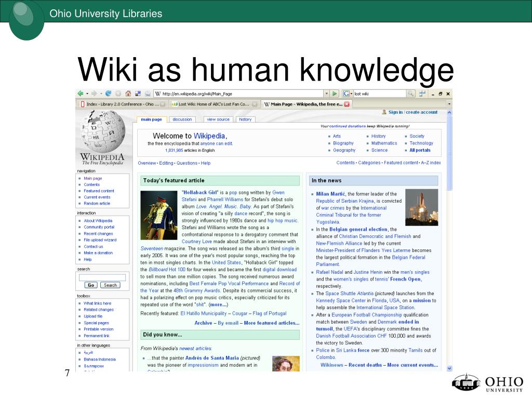Click the Hollaback Girl article link

(199, 192)
